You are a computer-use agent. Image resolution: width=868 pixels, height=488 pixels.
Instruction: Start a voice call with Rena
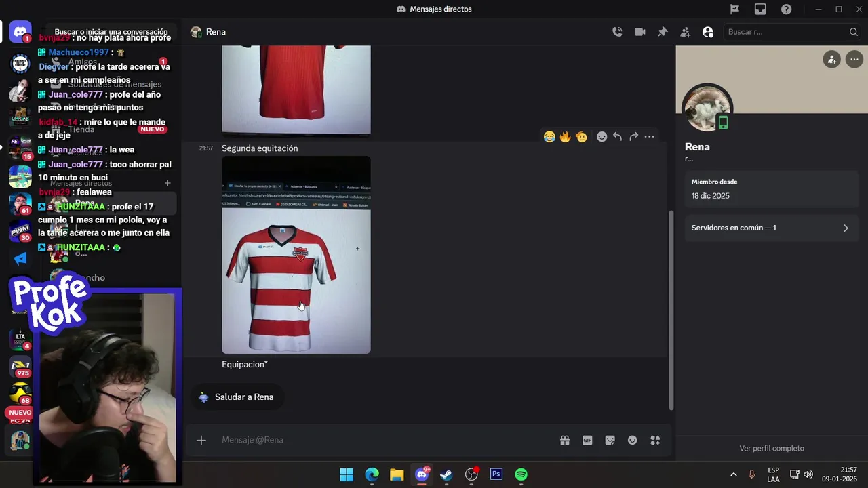pyautogui.click(x=617, y=32)
